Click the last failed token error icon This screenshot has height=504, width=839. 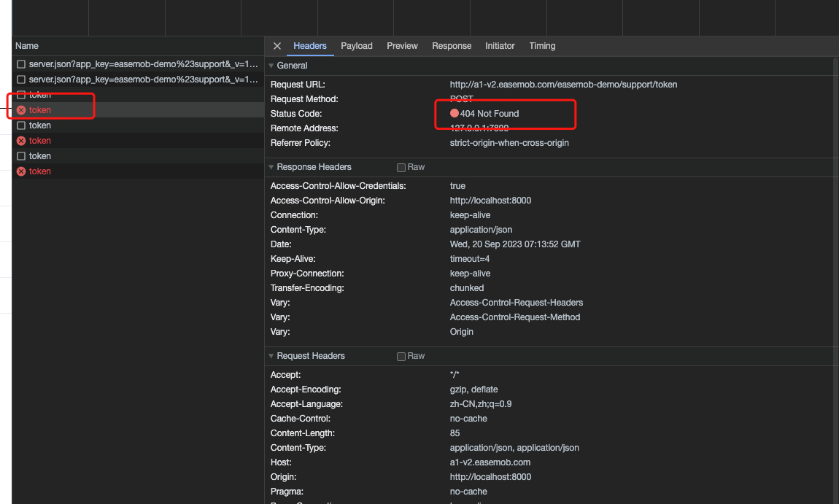point(21,171)
